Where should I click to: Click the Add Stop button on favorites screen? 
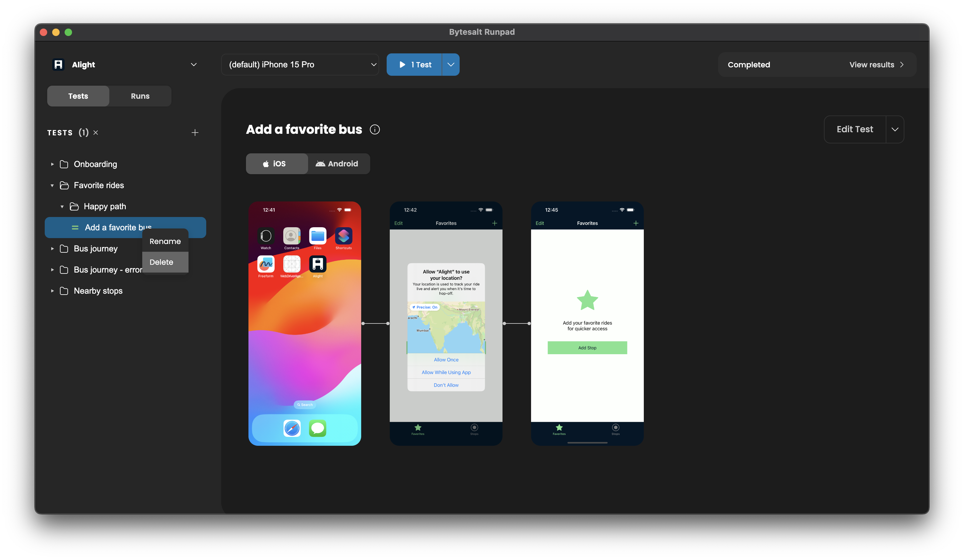(587, 347)
